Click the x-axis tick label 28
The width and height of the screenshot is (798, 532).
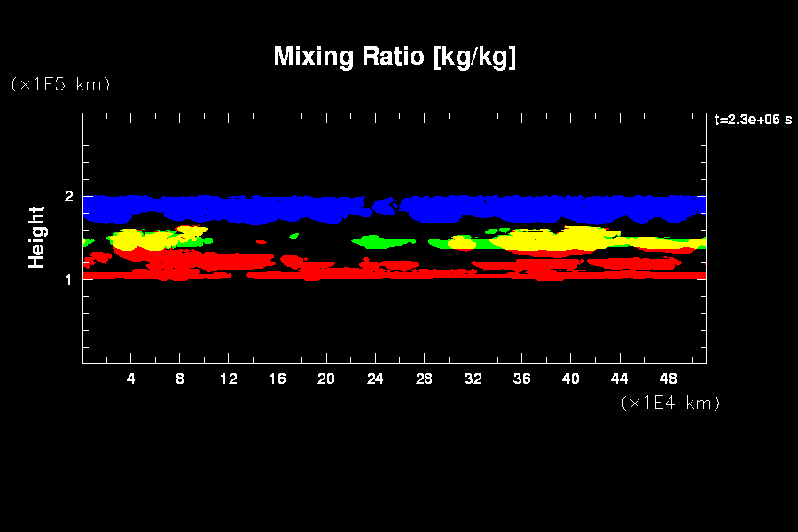tap(424, 379)
